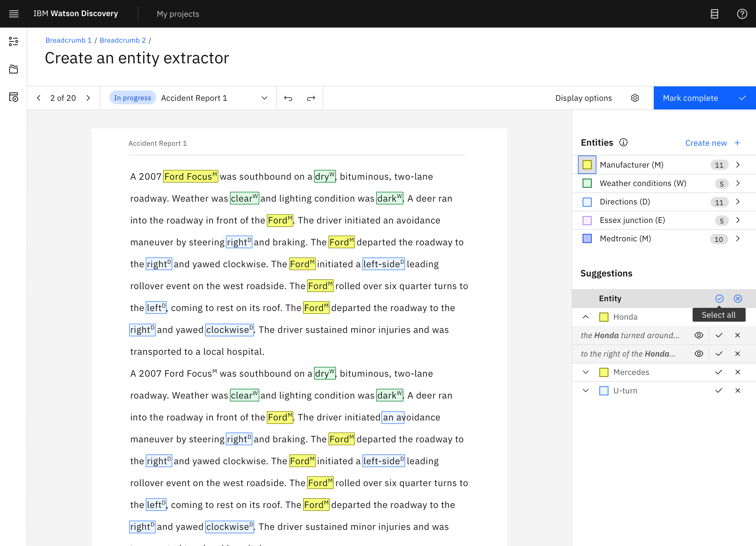The height and width of the screenshot is (546, 756).
Task: Open the documentation icon in header
Action: click(x=714, y=14)
